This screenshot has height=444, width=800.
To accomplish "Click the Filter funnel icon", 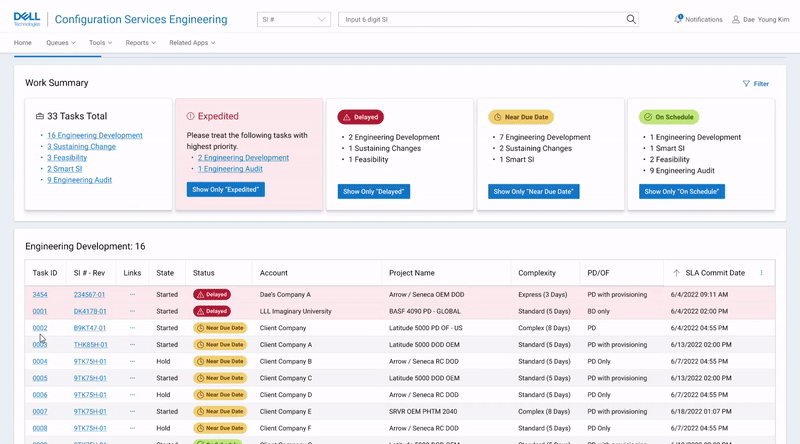I will coord(746,84).
